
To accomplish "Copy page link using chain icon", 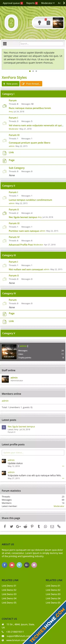I will click(x=59, y=526).
